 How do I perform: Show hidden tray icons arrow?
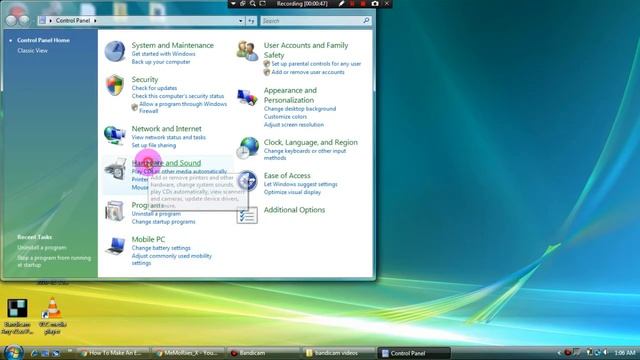pos(559,353)
